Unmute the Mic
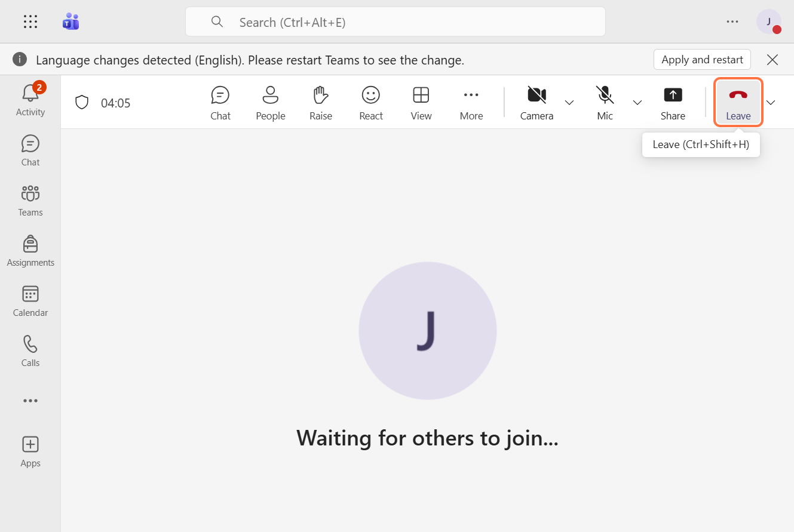 coord(605,103)
